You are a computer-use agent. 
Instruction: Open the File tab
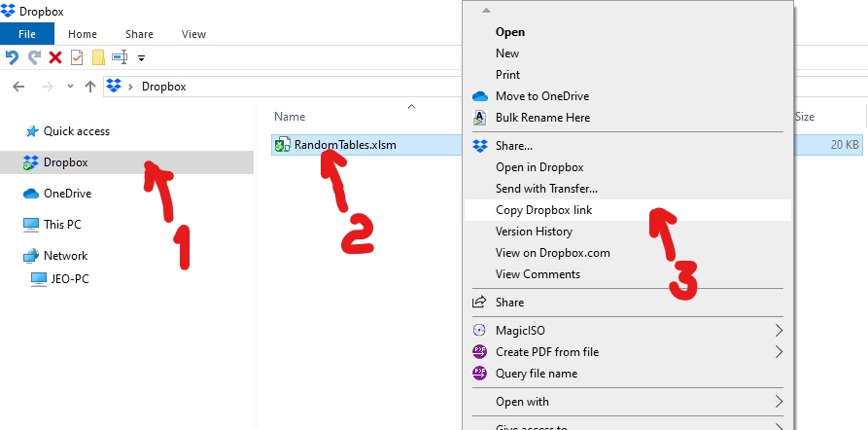(x=27, y=34)
